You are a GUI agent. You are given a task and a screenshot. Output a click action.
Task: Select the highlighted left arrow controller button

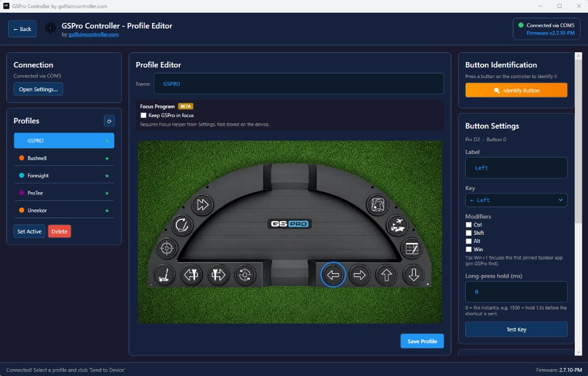(333, 275)
